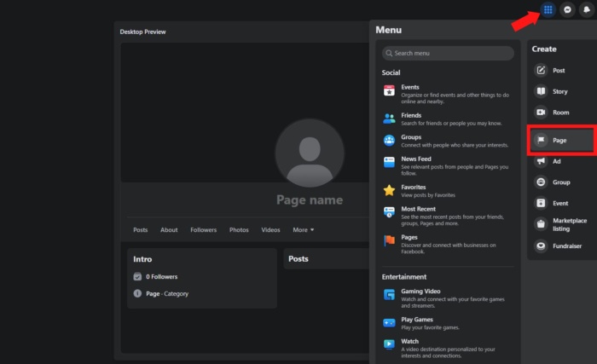The height and width of the screenshot is (364, 597).
Task: Switch to the Posts tab
Action: click(x=140, y=229)
